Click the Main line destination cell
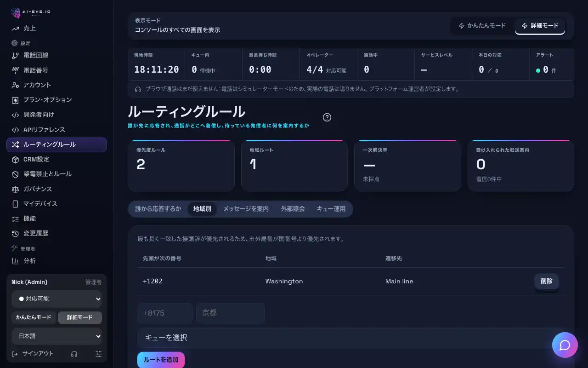The width and height of the screenshot is (588, 368). pos(399,281)
